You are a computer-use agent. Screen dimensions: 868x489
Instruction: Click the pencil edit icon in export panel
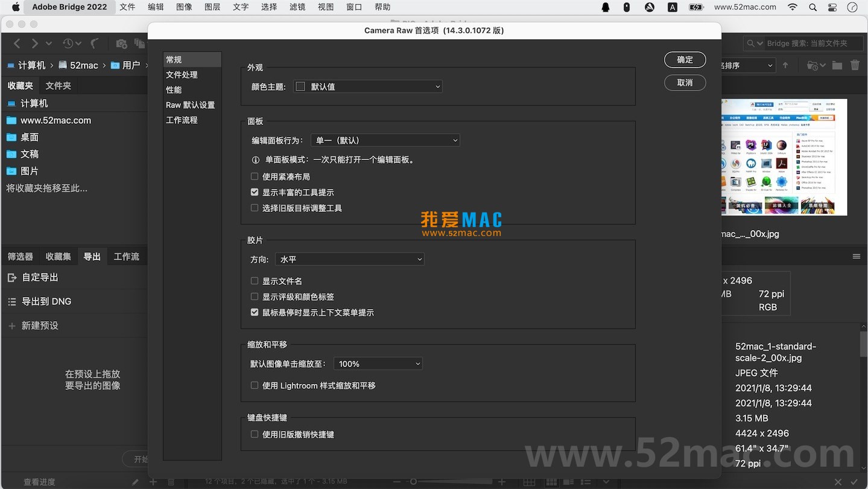(135, 482)
